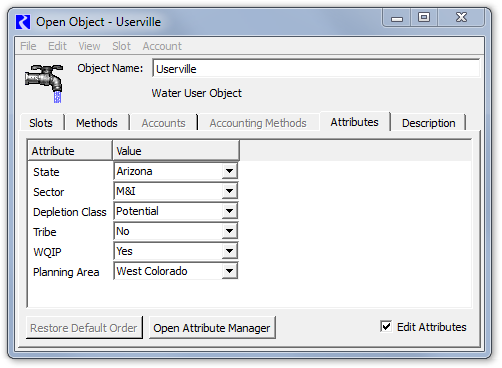Maximize the Open Object window
502x368 pixels.
[424, 17]
